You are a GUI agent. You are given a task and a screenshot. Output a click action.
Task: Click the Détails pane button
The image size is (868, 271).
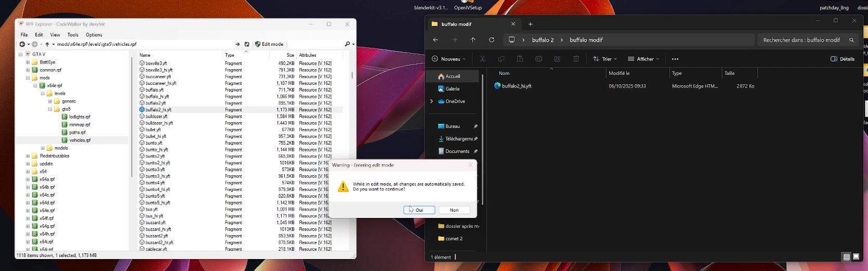coord(843,59)
